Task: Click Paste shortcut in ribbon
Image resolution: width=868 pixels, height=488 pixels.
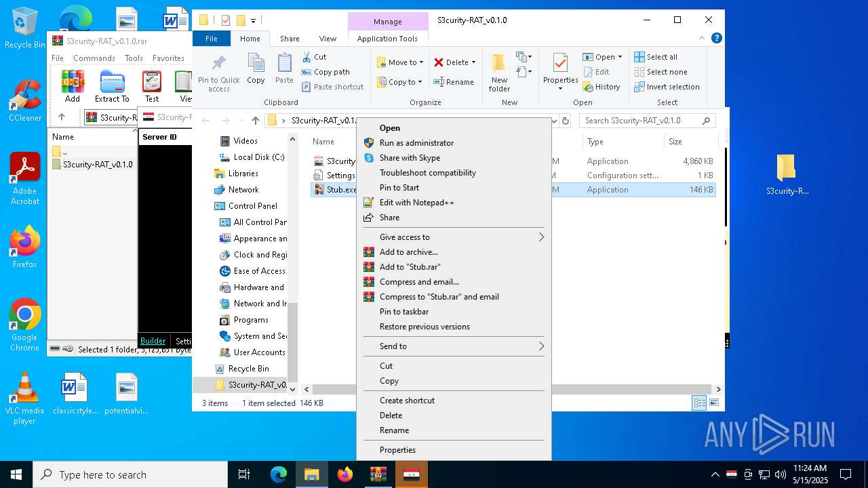Action: [x=333, y=87]
